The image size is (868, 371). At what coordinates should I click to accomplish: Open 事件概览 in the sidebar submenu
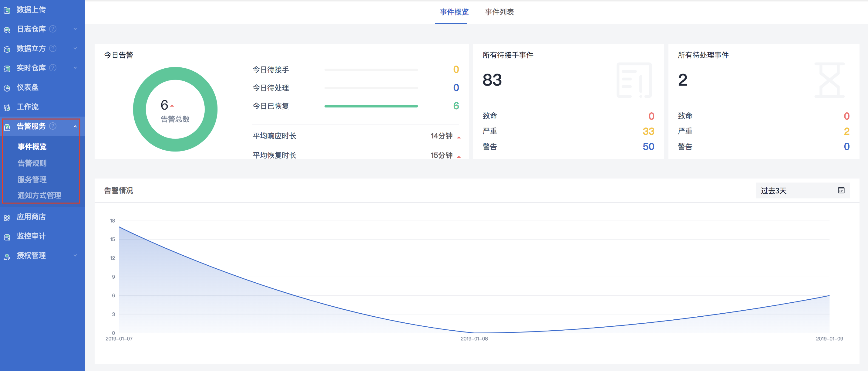pyautogui.click(x=32, y=147)
